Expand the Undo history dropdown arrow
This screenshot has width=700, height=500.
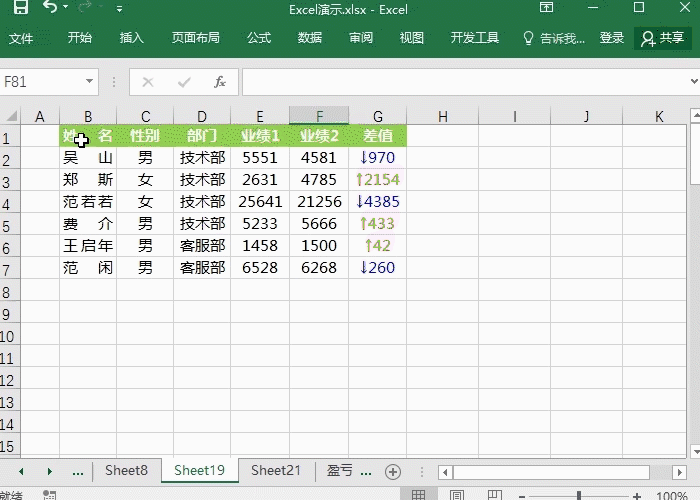[x=66, y=9]
